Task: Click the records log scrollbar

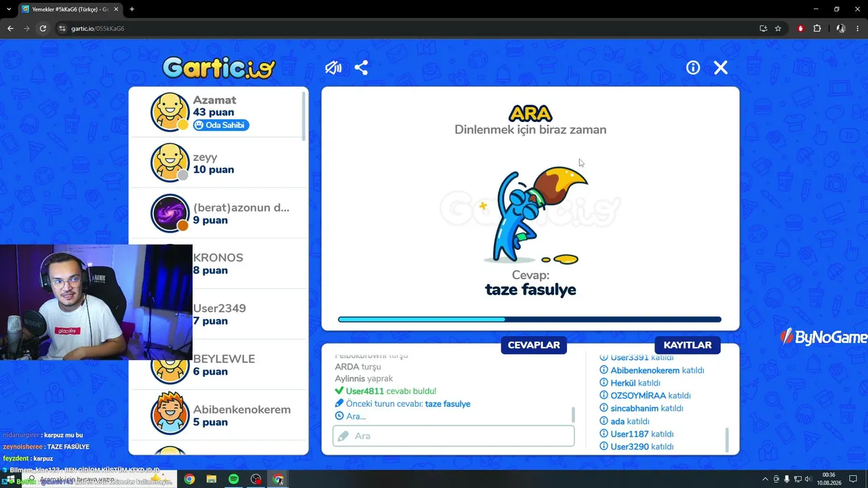Action: [x=727, y=439]
